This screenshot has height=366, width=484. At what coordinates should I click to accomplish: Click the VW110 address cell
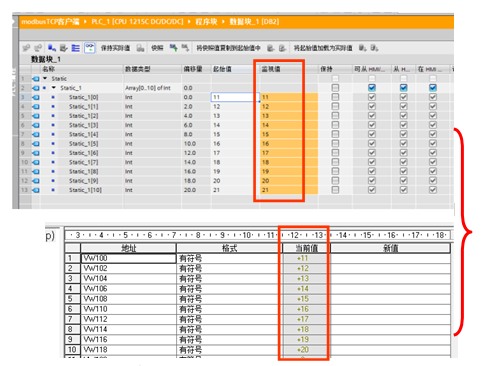click(x=128, y=309)
